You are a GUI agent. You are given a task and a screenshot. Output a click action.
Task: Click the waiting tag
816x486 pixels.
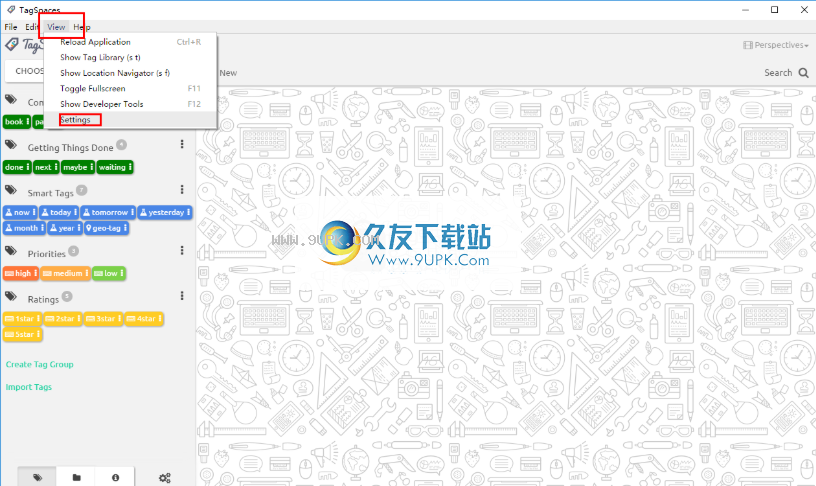click(115, 167)
